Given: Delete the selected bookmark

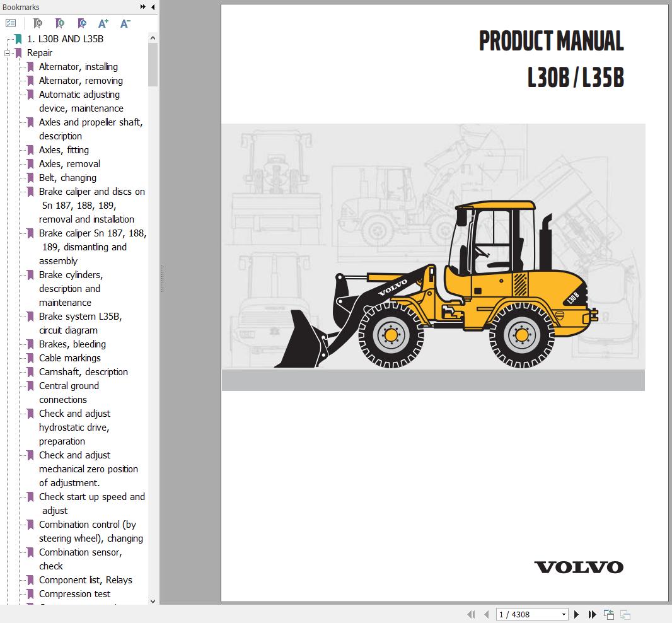Looking at the screenshot, I should point(38,23).
